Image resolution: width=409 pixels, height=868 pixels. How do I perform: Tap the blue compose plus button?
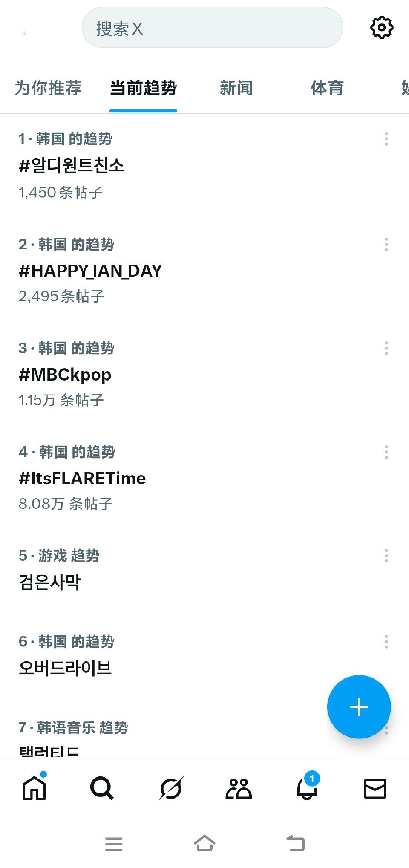[x=359, y=707]
